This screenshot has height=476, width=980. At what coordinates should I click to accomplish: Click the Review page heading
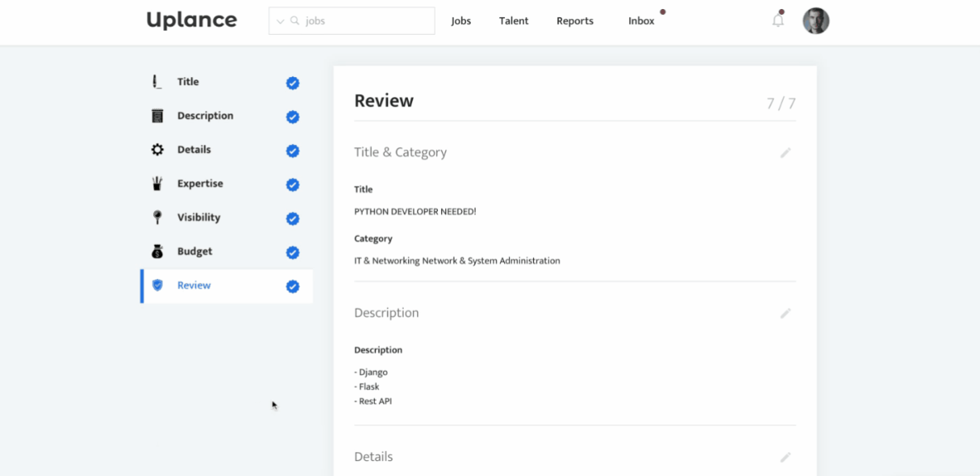(x=384, y=101)
